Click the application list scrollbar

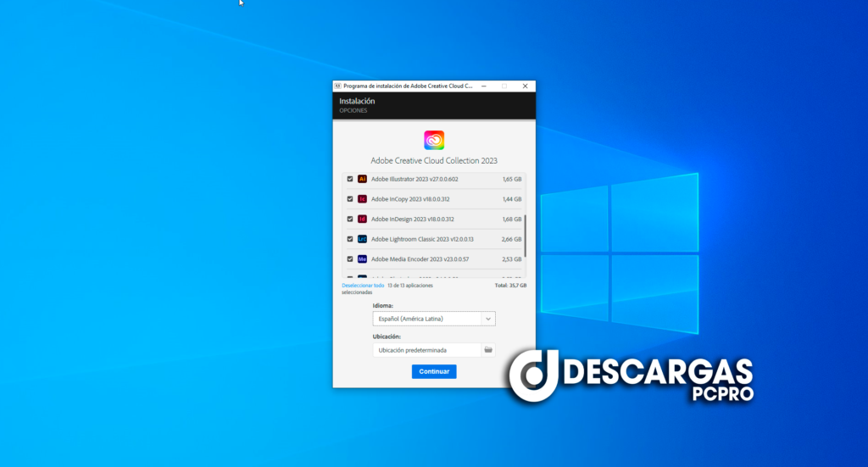tap(525, 236)
